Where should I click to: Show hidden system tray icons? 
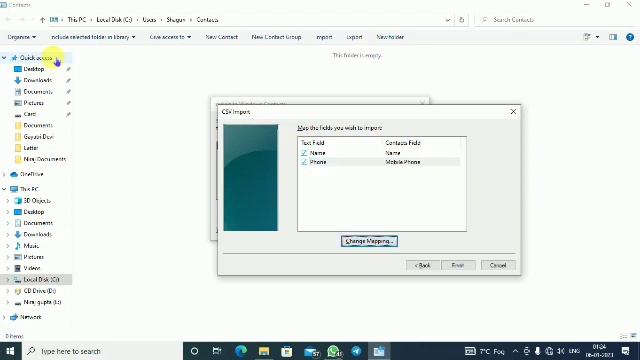click(515, 351)
